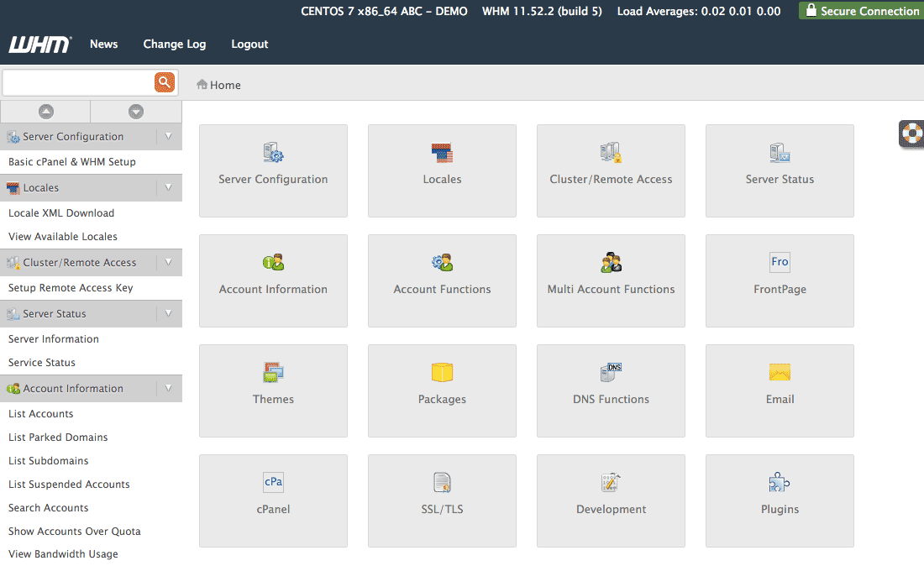
Task: Collapse the Server Status section arrow
Action: (x=169, y=314)
